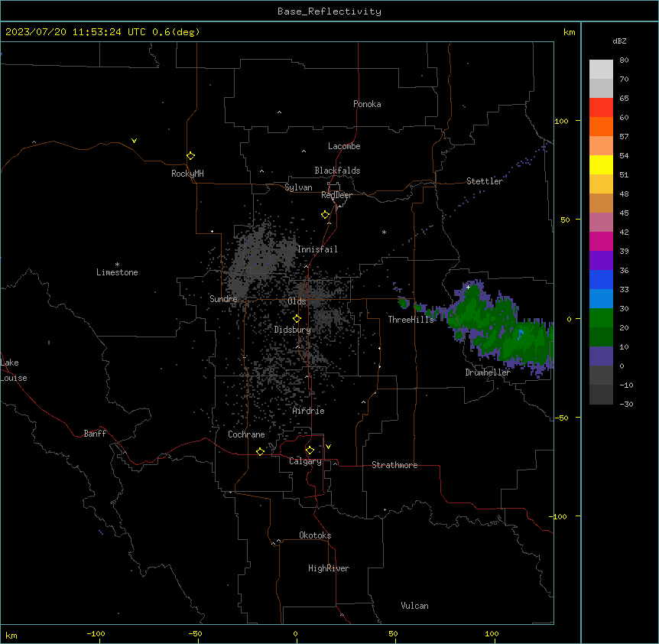The height and width of the screenshot is (644, 659).
Task: Click the Strathmore label
Action: [394, 465]
